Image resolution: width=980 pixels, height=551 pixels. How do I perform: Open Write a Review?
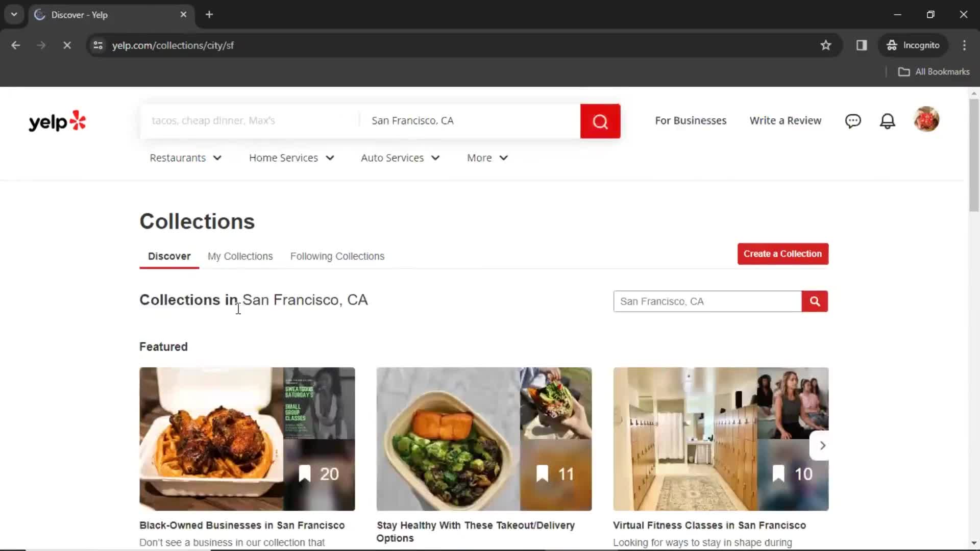785,120
